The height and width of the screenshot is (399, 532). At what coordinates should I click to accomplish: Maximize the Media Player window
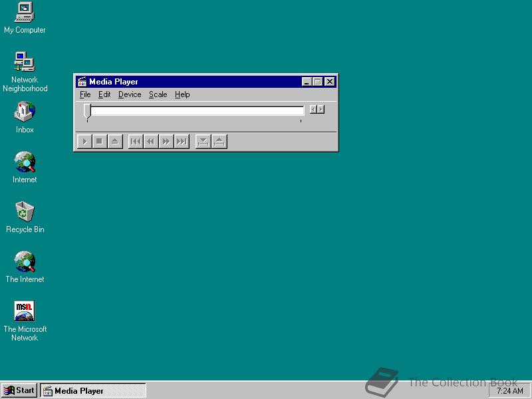tap(318, 82)
